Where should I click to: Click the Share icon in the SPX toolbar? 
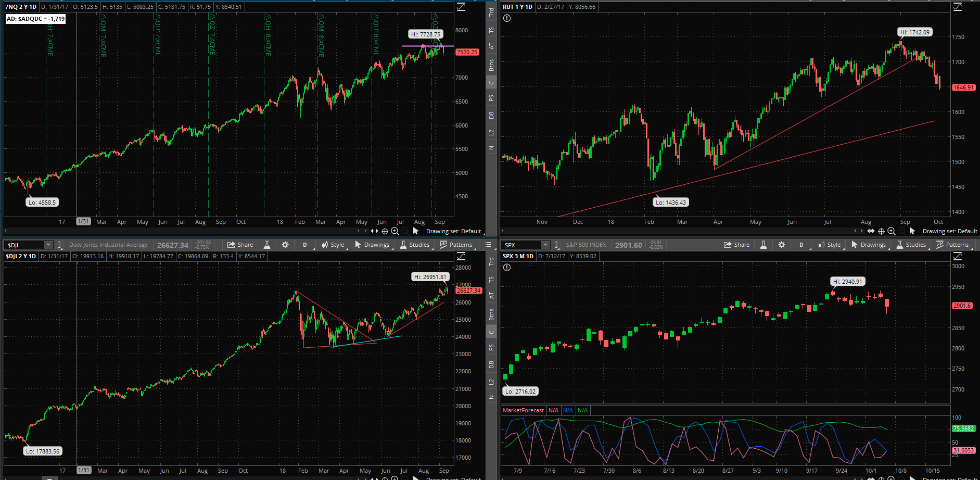click(x=728, y=245)
